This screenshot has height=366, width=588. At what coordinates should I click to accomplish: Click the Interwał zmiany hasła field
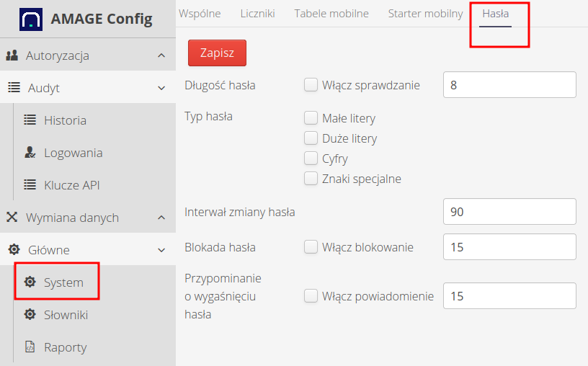(509, 212)
